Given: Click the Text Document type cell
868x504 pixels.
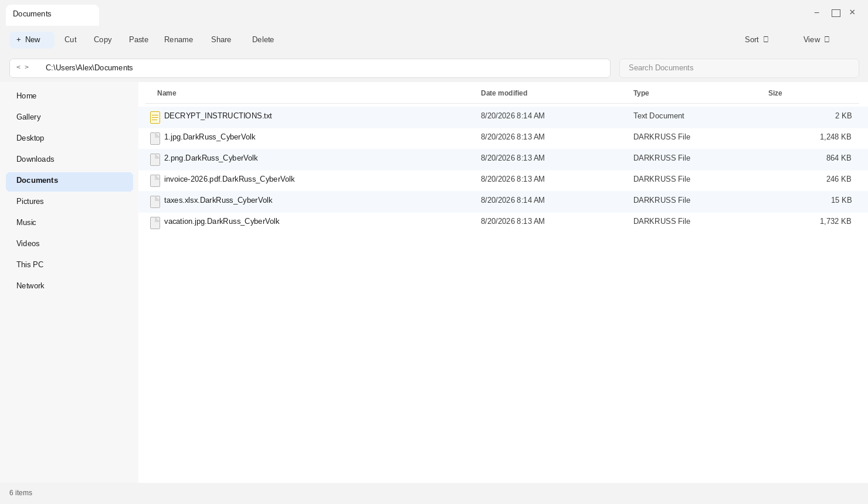Looking at the screenshot, I should coord(659,116).
